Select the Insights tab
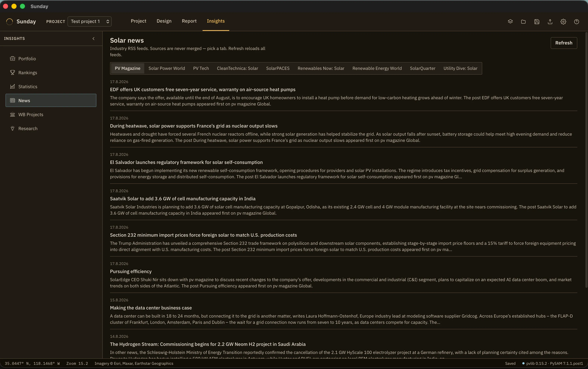This screenshot has width=588, height=369. (x=216, y=21)
